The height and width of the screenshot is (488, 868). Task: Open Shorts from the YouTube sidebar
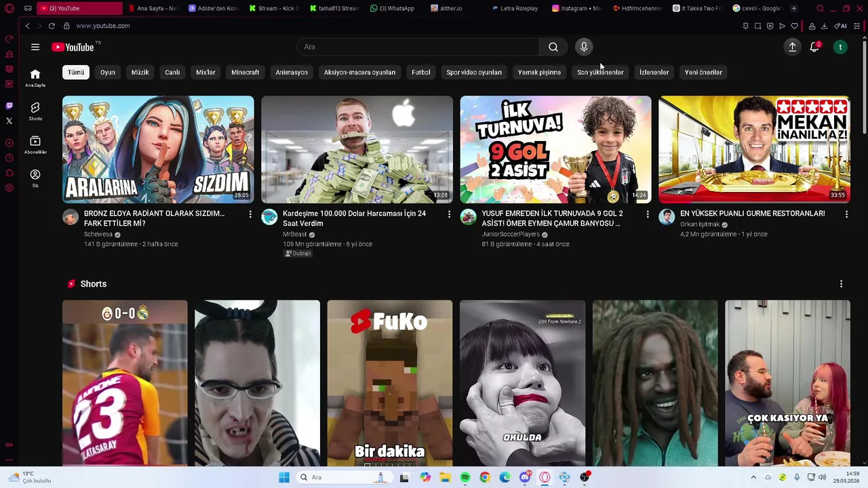click(x=35, y=111)
